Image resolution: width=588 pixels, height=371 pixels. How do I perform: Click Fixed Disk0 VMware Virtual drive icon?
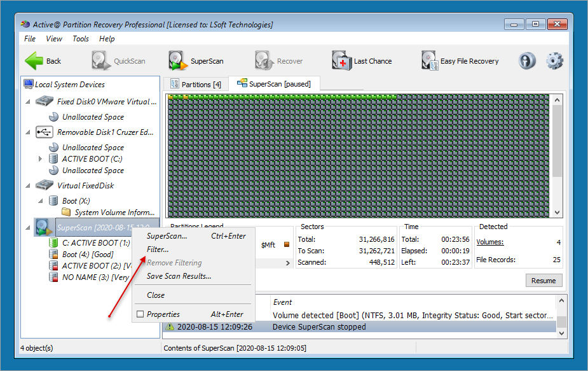[44, 101]
